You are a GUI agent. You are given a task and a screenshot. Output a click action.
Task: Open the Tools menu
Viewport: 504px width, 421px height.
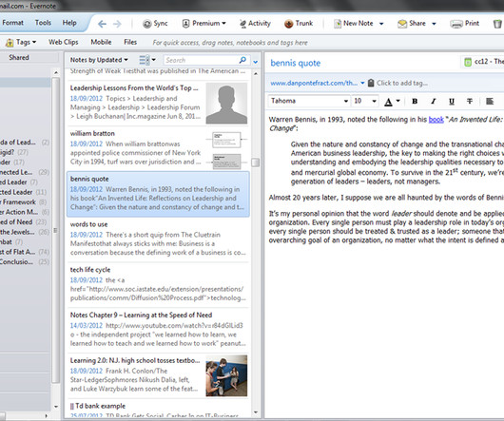43,23
